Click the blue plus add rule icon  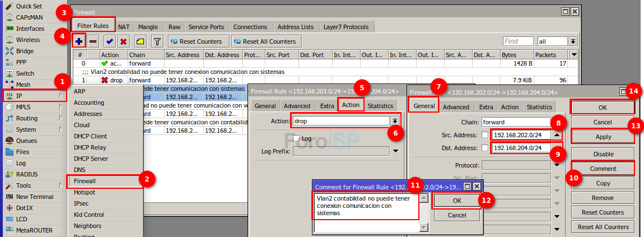point(79,41)
